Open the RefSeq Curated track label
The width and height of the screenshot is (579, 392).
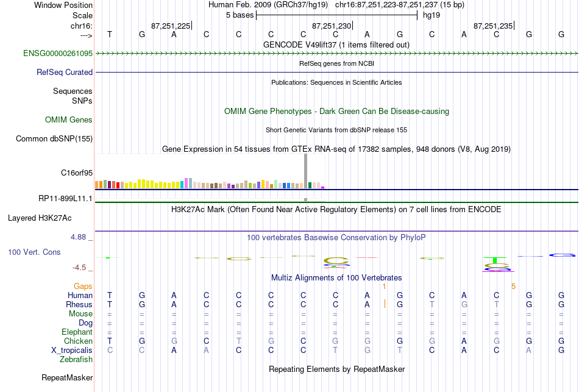click(64, 72)
